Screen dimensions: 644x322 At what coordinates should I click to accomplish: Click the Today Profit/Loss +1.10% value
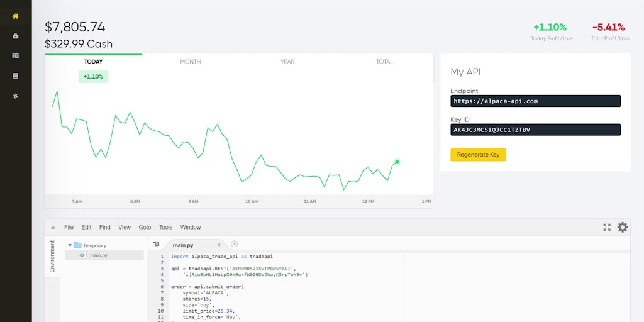click(x=550, y=27)
